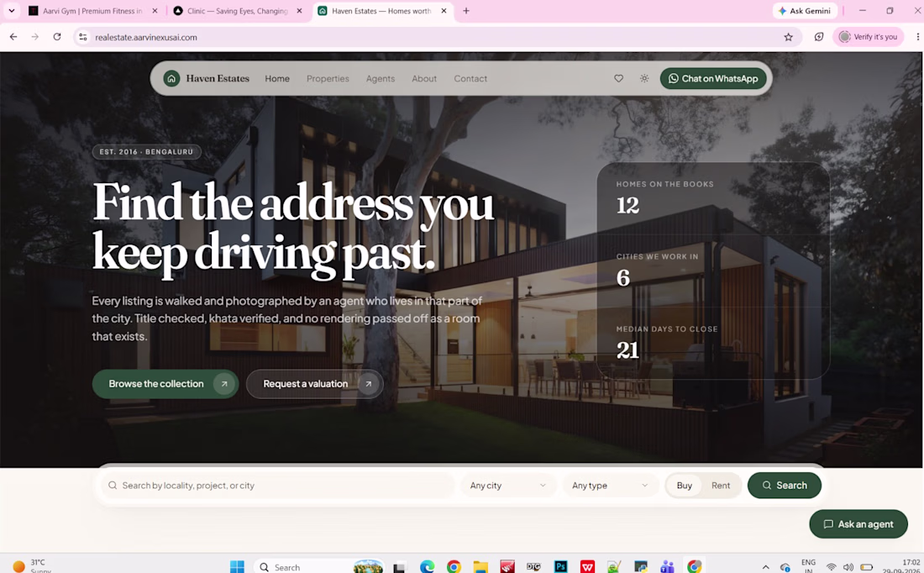Open Chrome's three-dot menu
Viewport: 924px width, 573px height.
(917, 37)
